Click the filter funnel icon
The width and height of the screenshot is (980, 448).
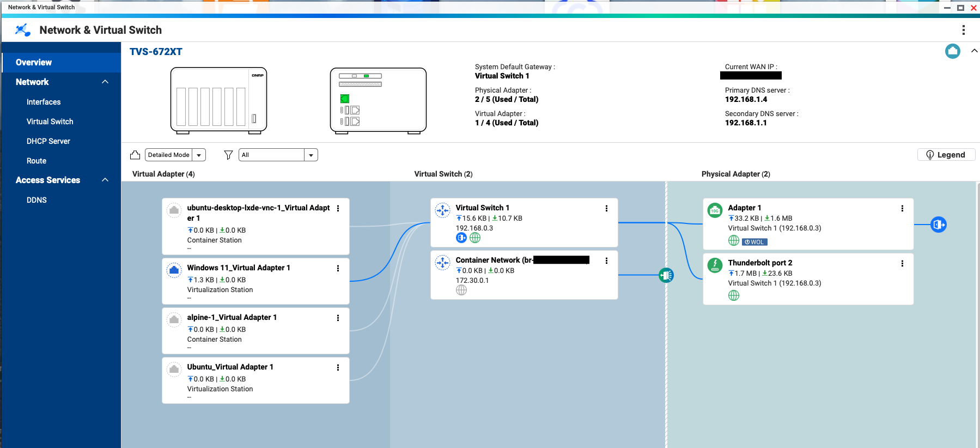click(228, 155)
